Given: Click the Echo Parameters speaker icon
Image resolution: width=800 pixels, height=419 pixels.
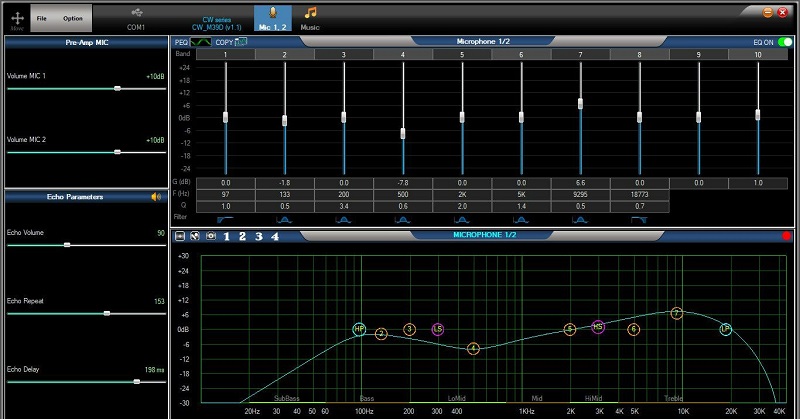Looking at the screenshot, I should (x=156, y=197).
